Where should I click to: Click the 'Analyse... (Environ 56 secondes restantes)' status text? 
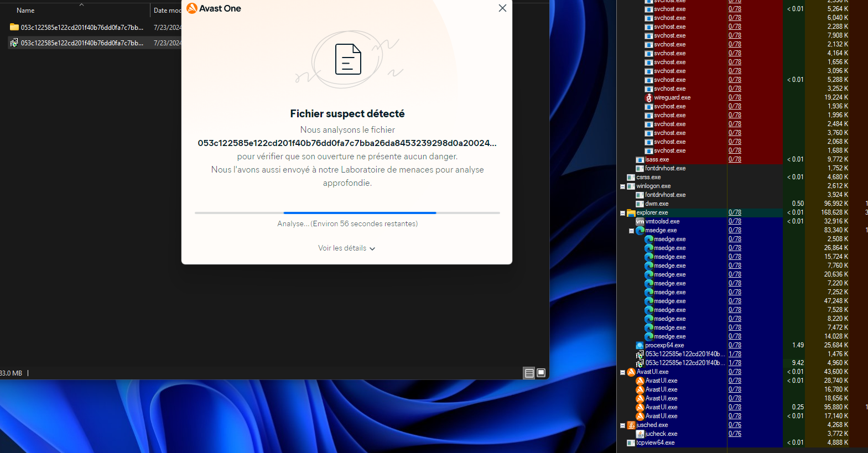(x=347, y=224)
